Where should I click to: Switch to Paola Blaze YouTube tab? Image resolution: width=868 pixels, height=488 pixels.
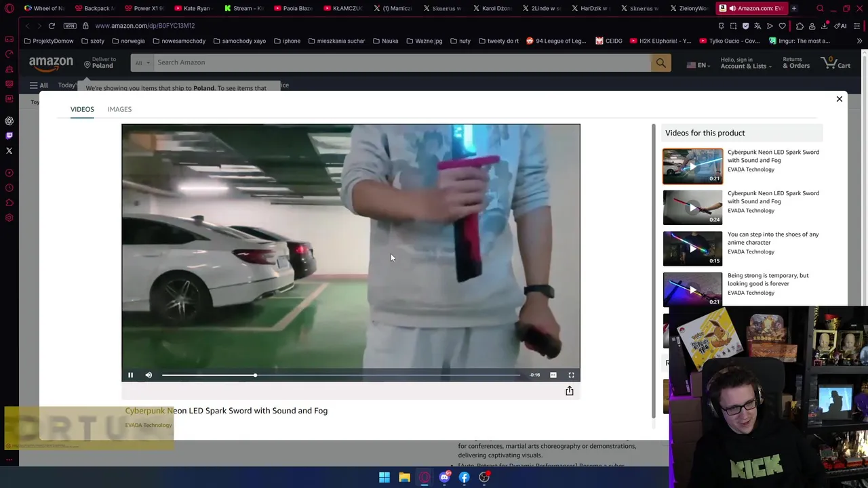pyautogui.click(x=294, y=8)
